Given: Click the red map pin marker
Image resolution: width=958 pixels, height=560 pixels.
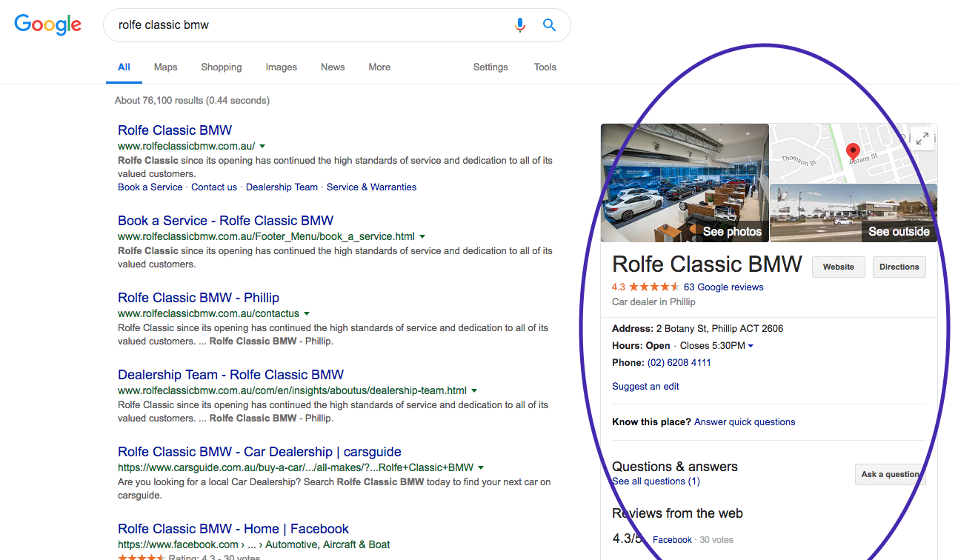Looking at the screenshot, I should tap(853, 153).
